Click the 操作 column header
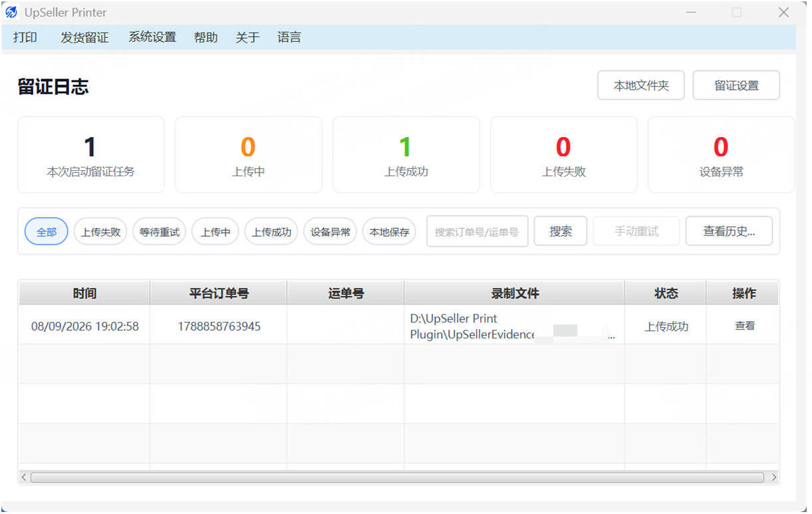The image size is (812, 514). pos(744,293)
